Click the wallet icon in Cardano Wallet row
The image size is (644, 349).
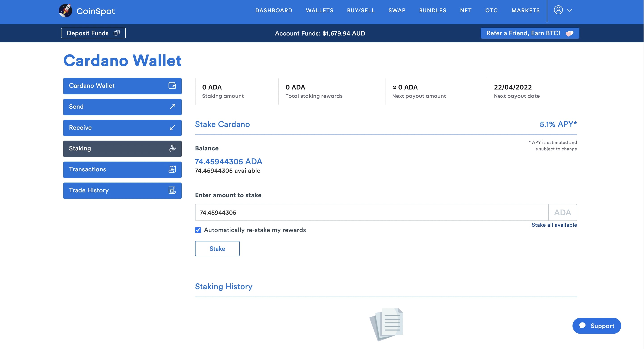tap(172, 86)
